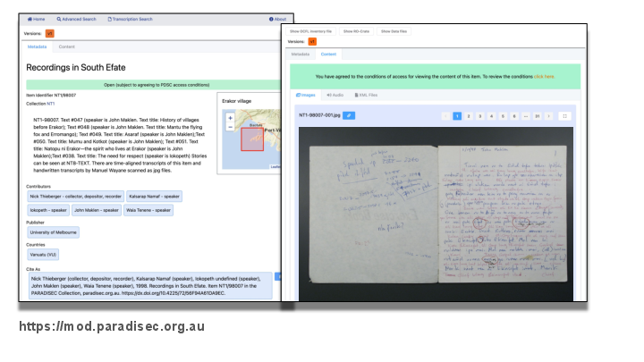
Task: Select University of Melbourne publisher tag
Action: click(54, 232)
